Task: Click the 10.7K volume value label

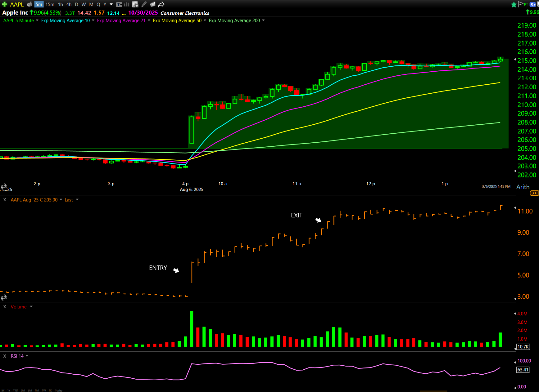Action: click(523, 347)
